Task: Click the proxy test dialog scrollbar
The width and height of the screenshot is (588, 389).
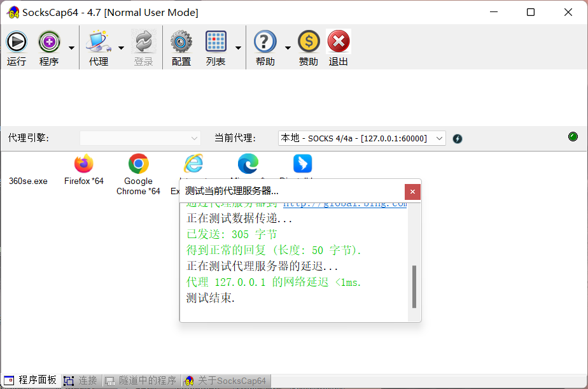Action: [414, 286]
